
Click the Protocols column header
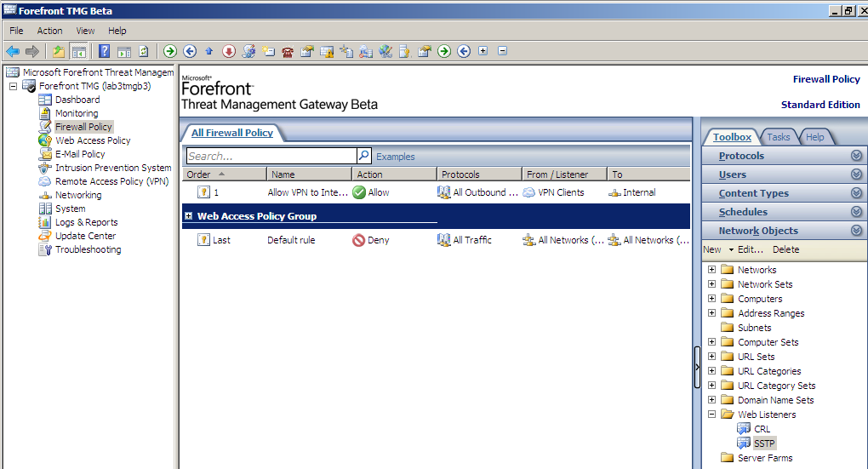479,174
